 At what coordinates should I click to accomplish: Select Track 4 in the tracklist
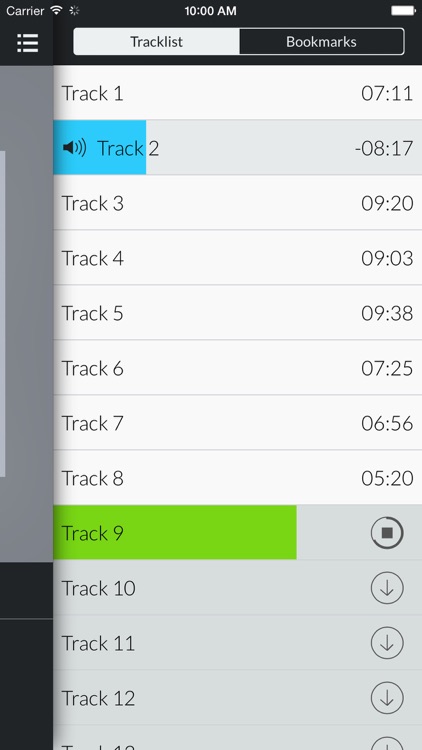[x=237, y=258]
